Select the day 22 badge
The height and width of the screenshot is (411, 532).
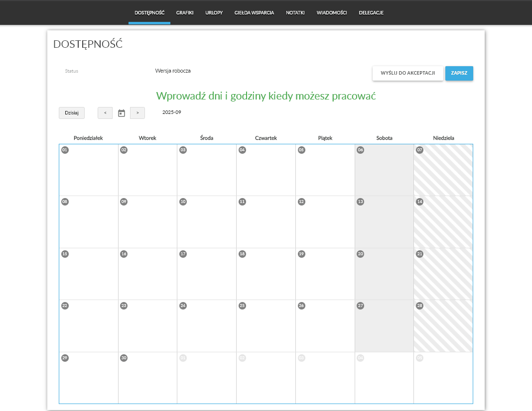65,306
